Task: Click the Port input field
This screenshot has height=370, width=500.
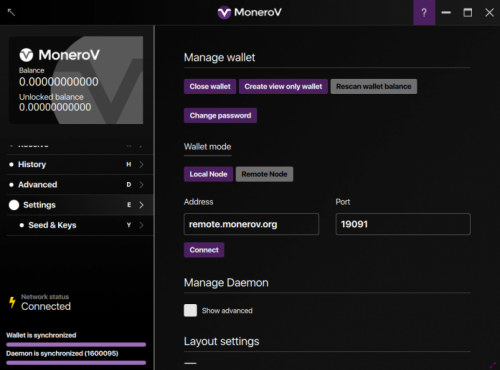Action: (403, 224)
